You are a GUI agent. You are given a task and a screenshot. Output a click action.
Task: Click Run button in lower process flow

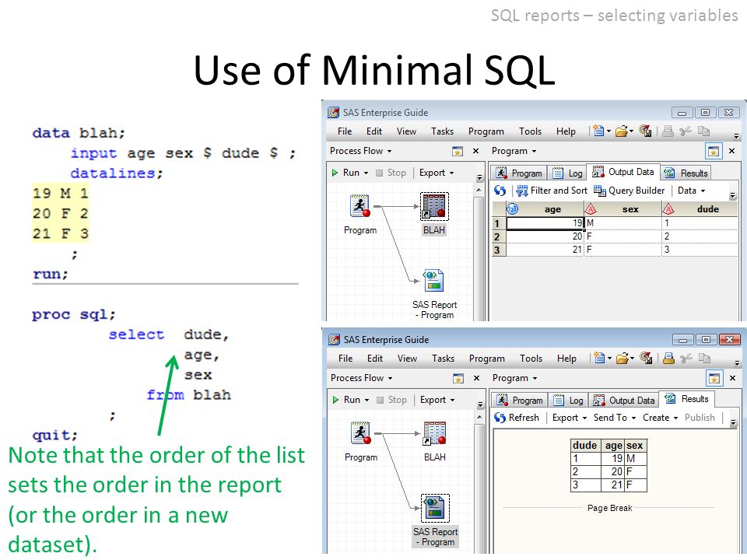(x=347, y=400)
